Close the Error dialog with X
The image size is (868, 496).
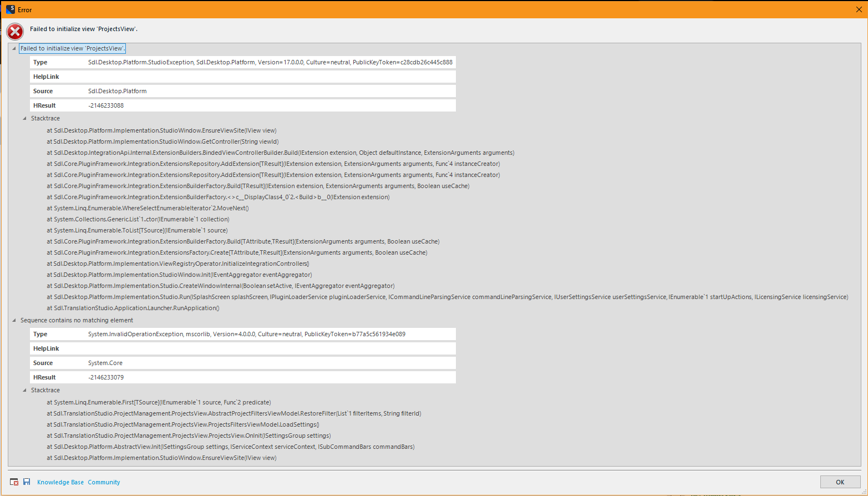[859, 9]
